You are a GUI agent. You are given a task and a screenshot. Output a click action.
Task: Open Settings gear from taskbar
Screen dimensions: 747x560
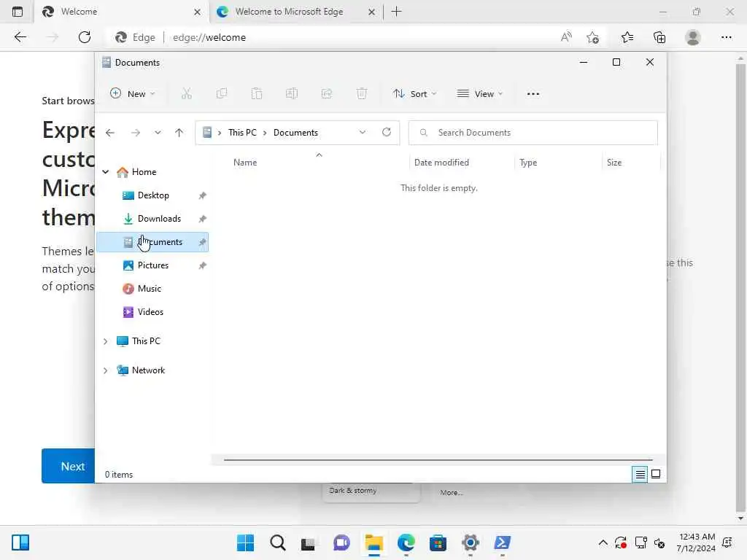click(x=471, y=542)
